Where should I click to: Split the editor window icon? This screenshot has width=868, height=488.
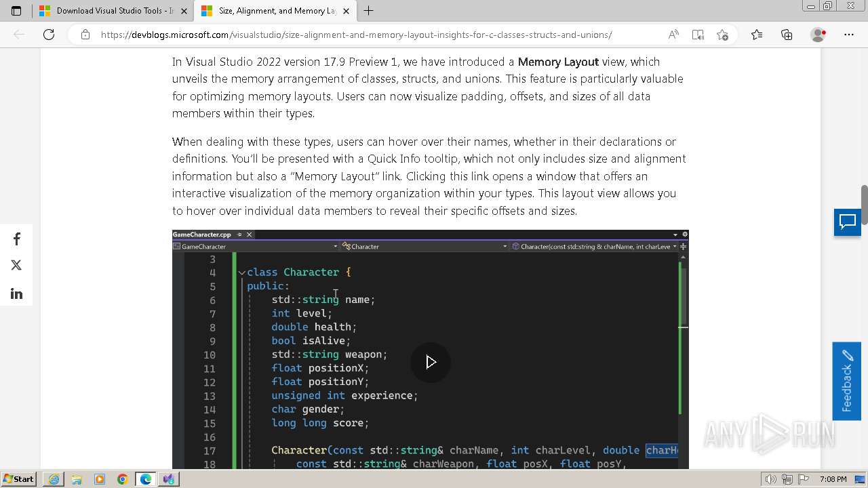click(x=684, y=247)
